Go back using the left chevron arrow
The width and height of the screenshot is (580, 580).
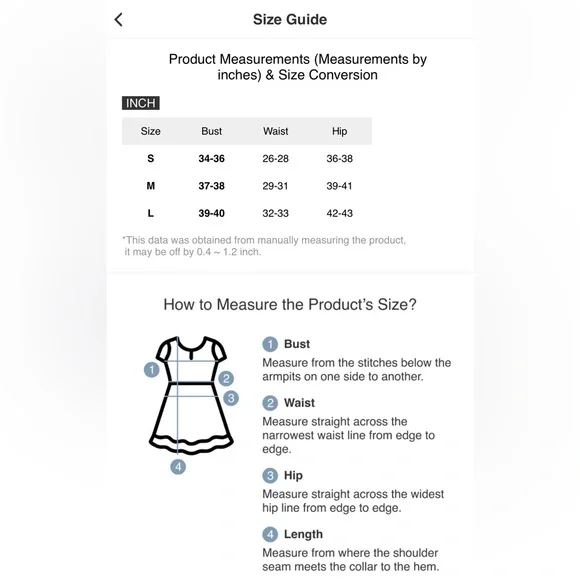[x=118, y=20]
